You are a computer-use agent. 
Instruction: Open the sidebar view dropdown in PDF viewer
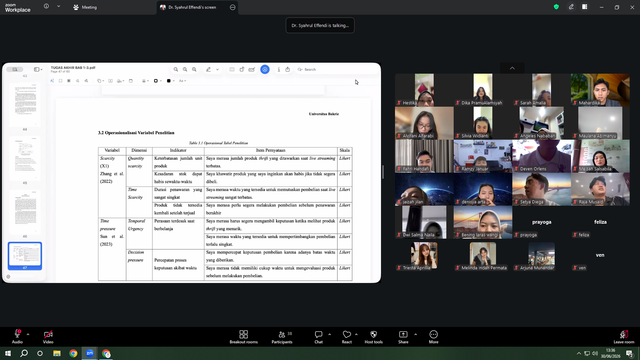pos(38,69)
